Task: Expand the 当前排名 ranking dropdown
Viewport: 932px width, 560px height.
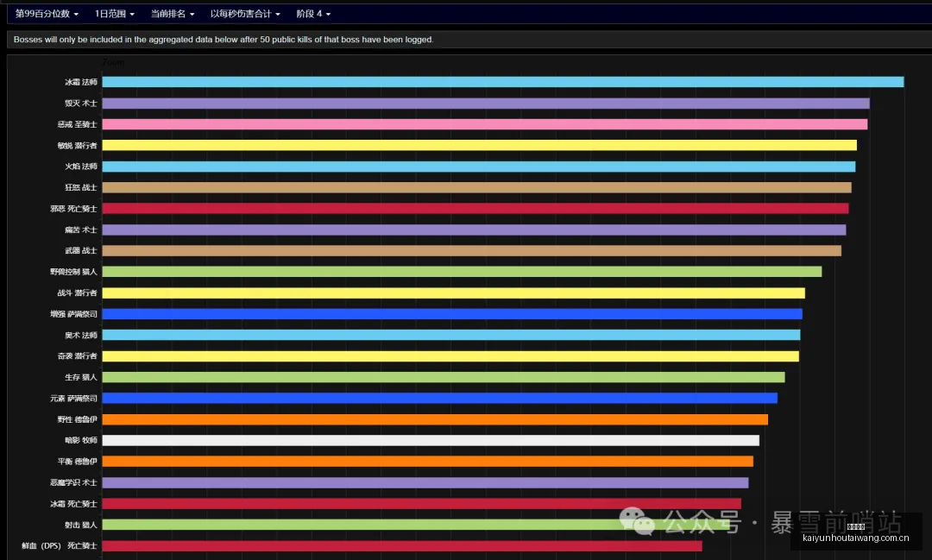Action: click(173, 14)
